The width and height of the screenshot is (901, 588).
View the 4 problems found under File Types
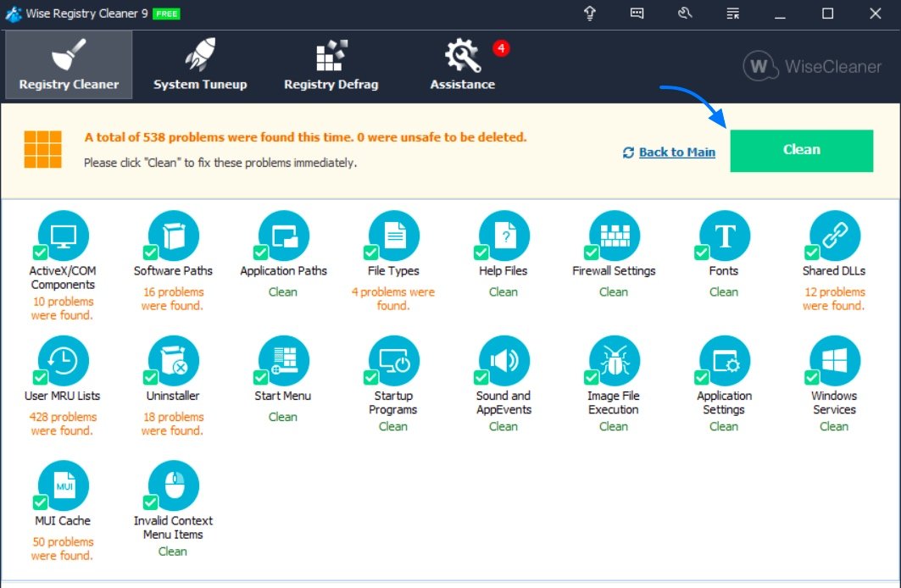point(393,298)
